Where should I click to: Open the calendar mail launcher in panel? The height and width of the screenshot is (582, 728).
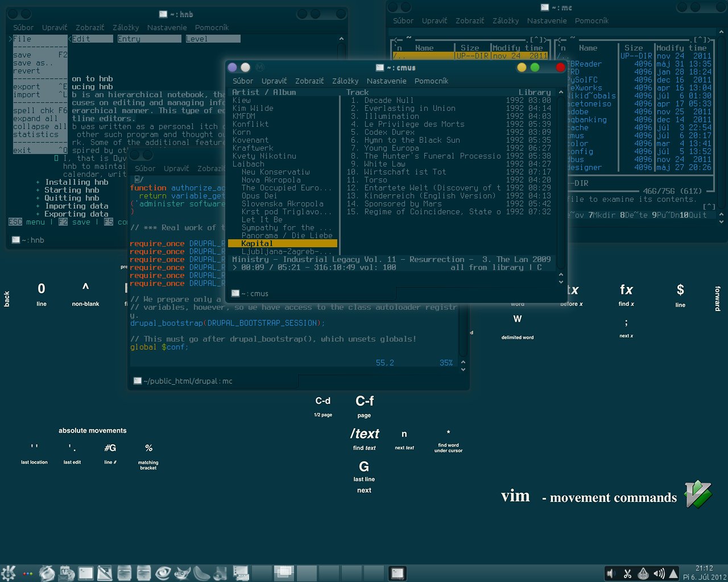pos(67,572)
